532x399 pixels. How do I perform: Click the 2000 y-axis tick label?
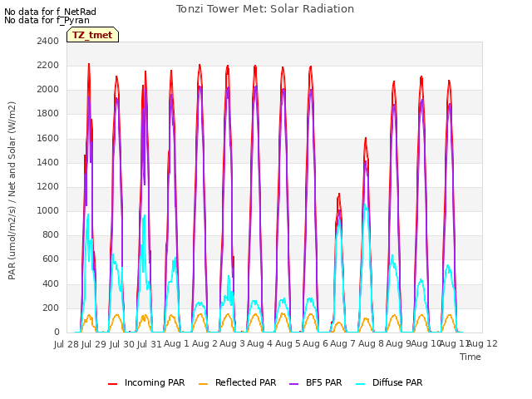tap(48, 90)
